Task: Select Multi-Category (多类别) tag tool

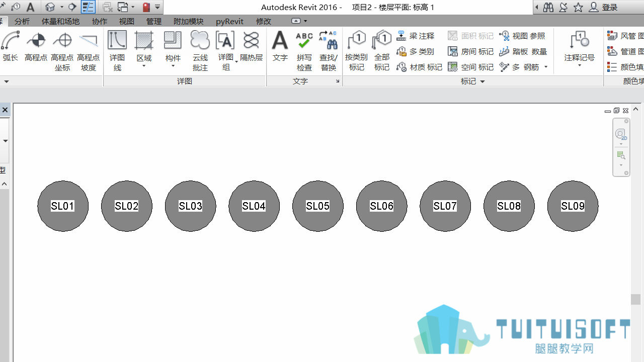Action: [x=416, y=51]
